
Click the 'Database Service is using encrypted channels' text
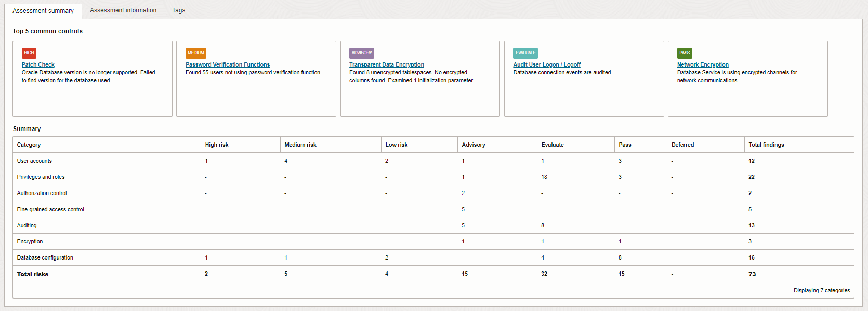tap(737, 76)
